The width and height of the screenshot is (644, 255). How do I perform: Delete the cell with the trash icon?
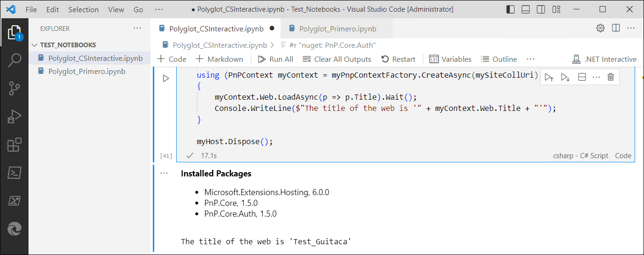(610, 77)
